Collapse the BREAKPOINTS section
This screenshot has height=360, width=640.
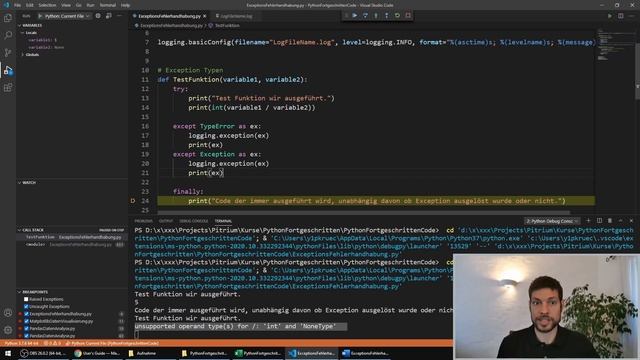coord(33,292)
